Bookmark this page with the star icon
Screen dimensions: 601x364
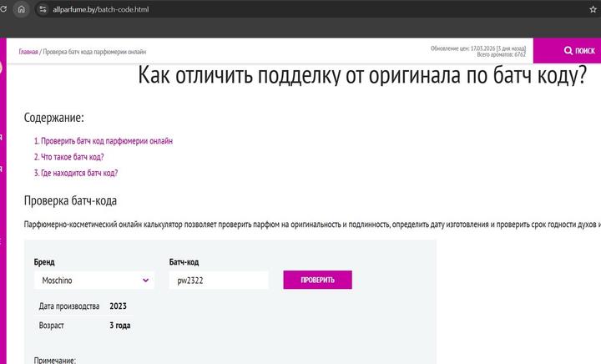593,8
